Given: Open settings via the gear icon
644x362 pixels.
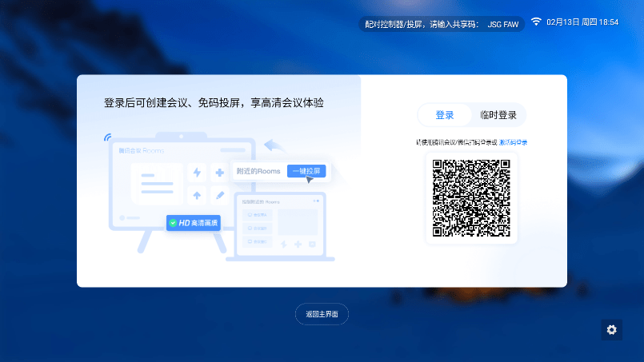Looking at the screenshot, I should pos(611,329).
